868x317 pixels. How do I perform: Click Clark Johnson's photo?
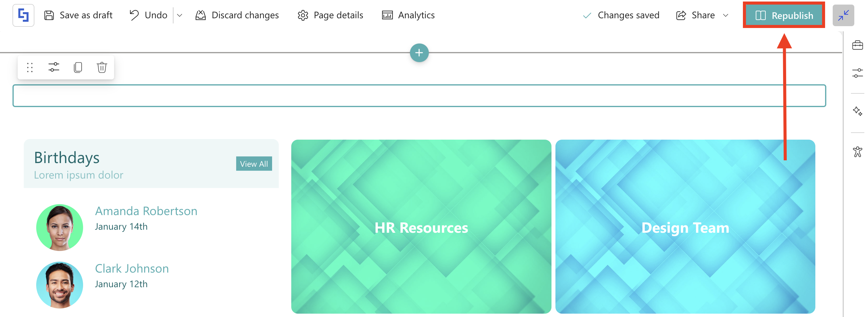coord(59,285)
